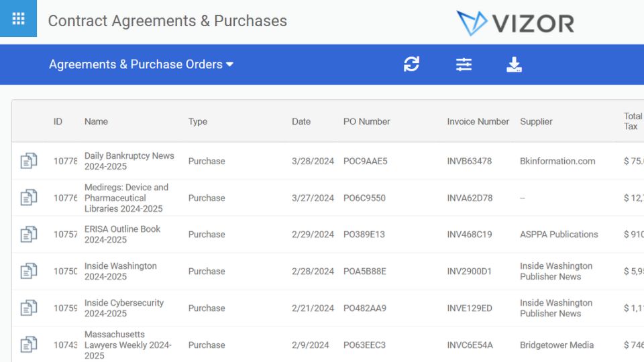The height and width of the screenshot is (362, 644).
Task: Click PO number PO63EEC3
Action: click(x=364, y=345)
